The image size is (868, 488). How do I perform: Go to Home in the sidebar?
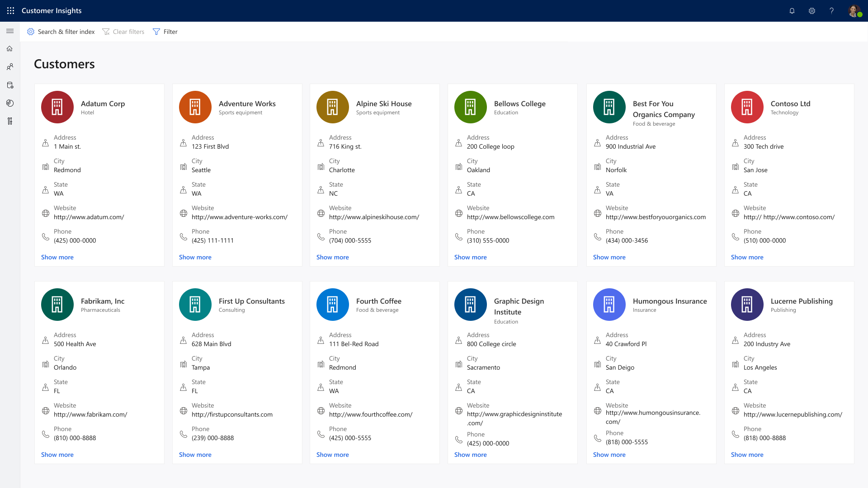(10, 49)
